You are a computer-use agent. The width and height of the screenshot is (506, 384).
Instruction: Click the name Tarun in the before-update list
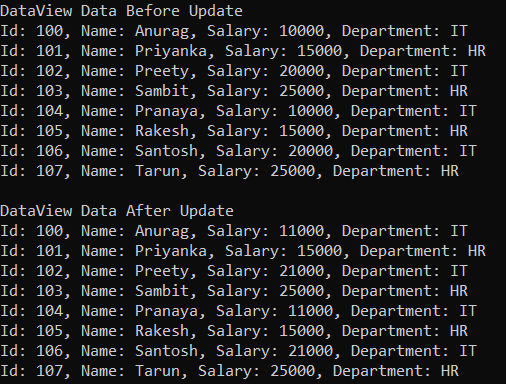click(157, 171)
